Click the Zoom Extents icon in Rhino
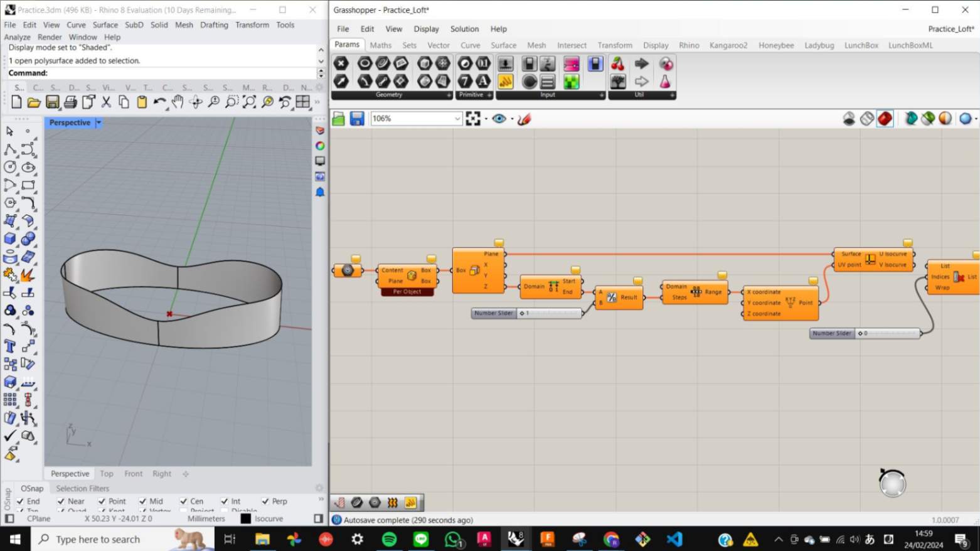980x551 pixels. [x=249, y=102]
